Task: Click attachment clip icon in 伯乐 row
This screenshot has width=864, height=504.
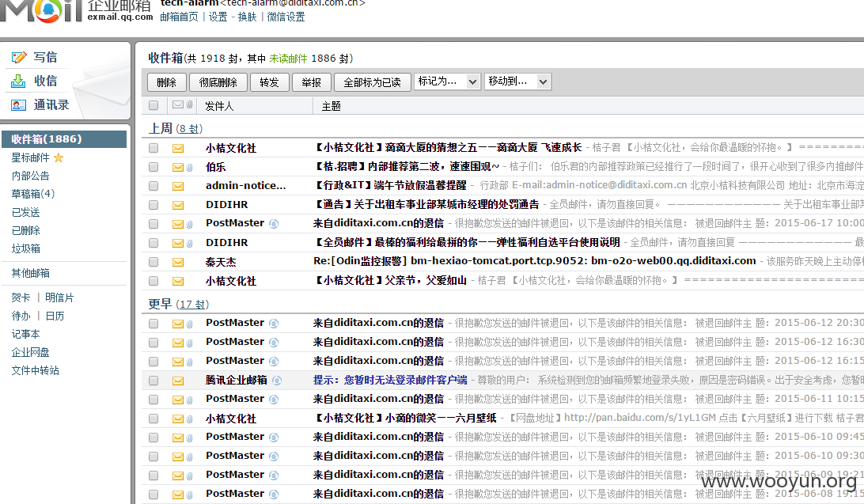Action: (x=189, y=168)
